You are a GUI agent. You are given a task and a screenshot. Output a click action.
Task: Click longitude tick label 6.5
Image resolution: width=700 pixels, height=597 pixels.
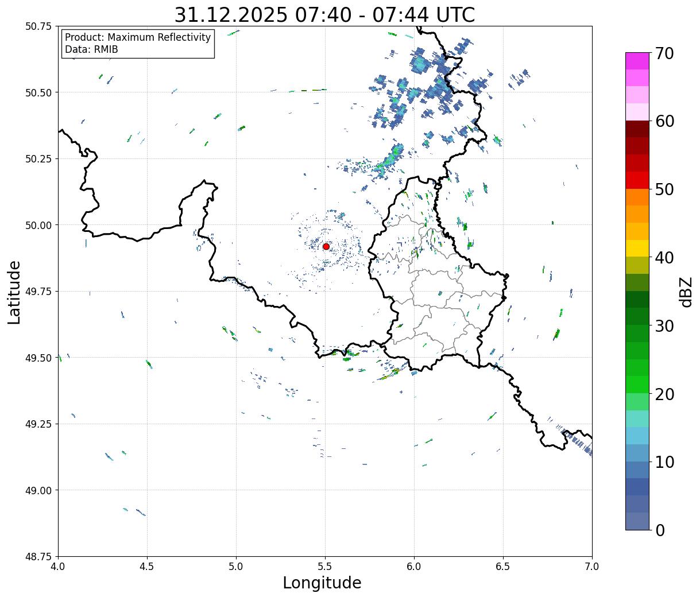click(503, 567)
